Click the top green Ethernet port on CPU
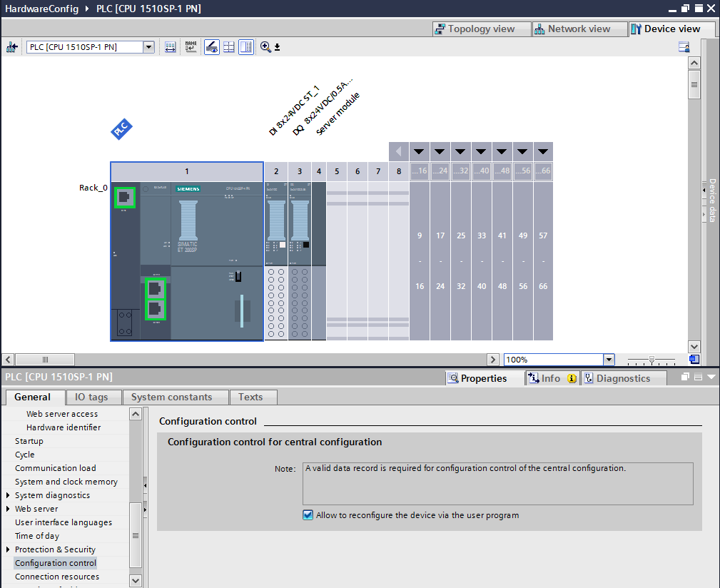The height and width of the screenshot is (588, 720). click(x=124, y=198)
